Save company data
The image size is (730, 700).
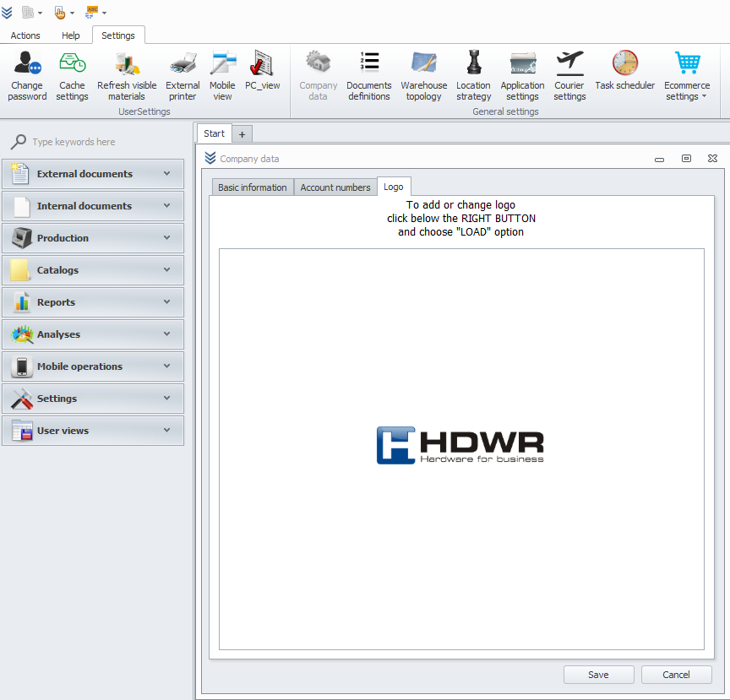599,675
